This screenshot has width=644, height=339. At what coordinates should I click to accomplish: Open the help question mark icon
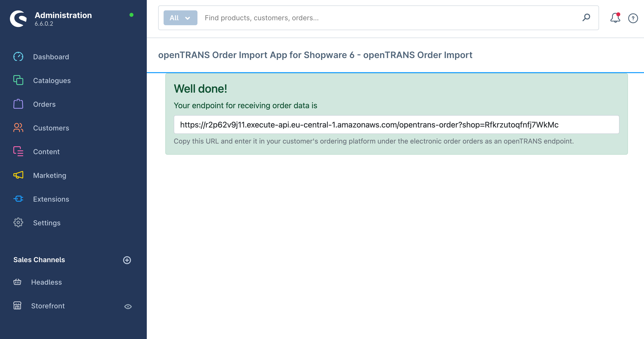(633, 18)
